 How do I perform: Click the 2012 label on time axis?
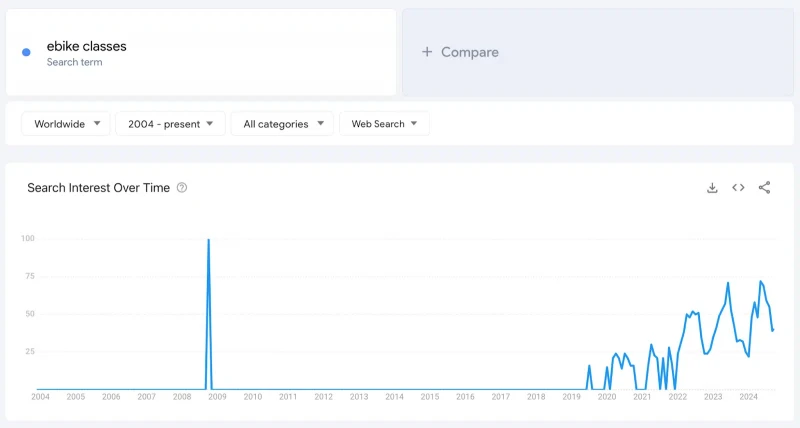tap(323, 397)
